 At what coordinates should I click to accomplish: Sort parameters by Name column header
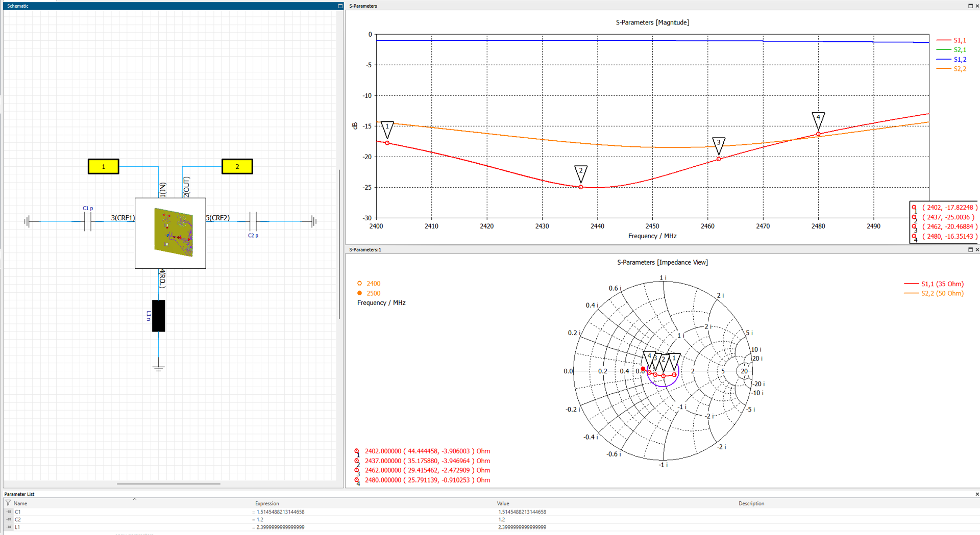pos(20,503)
